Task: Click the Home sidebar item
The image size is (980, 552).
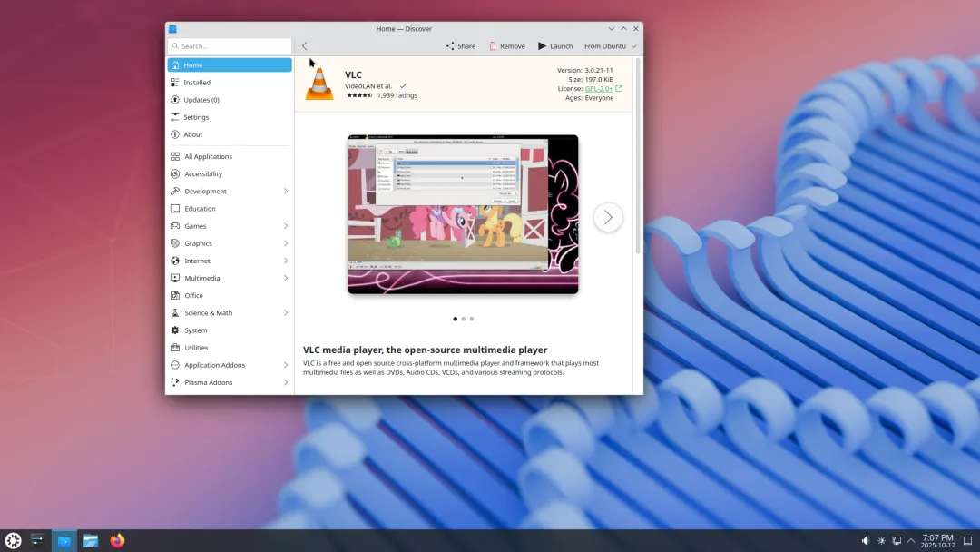Action: click(x=230, y=65)
